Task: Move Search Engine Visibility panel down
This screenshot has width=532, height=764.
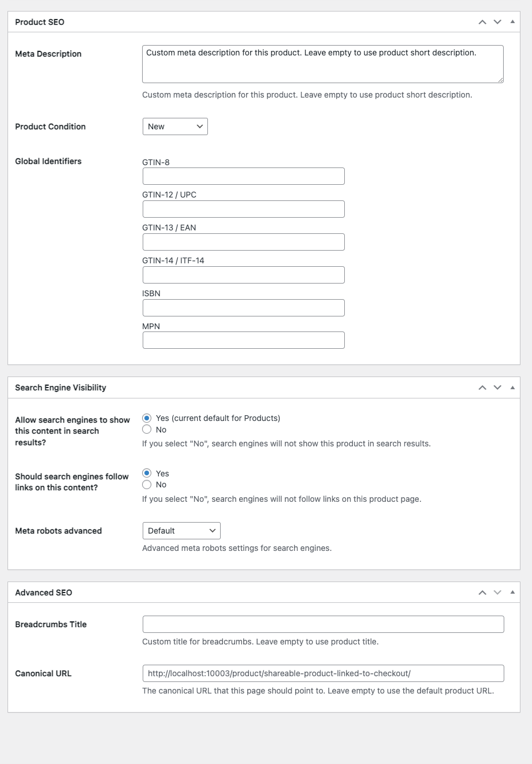Action: point(497,387)
